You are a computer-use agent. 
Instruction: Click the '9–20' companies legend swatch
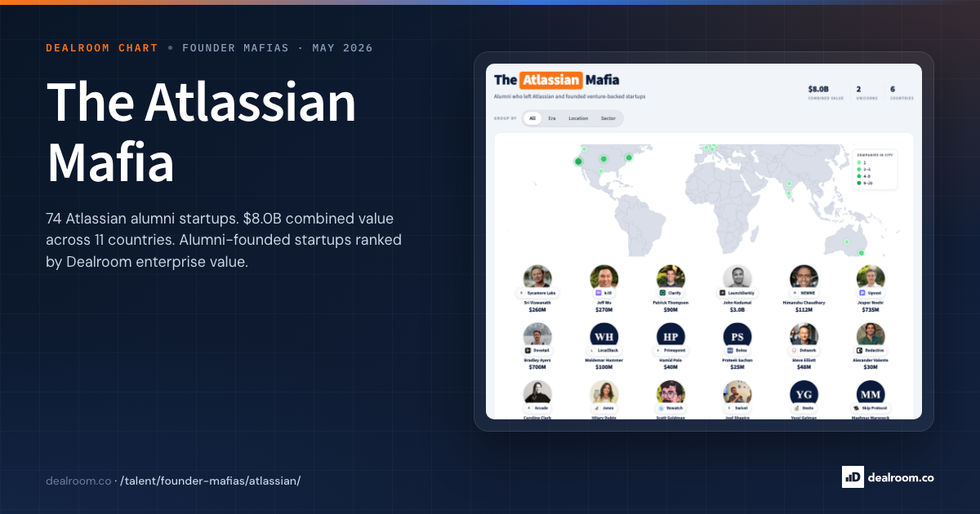858,184
